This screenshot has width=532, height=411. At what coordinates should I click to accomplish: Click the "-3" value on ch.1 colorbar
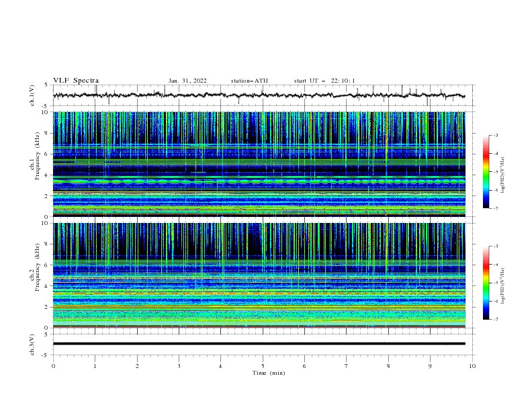496,135
